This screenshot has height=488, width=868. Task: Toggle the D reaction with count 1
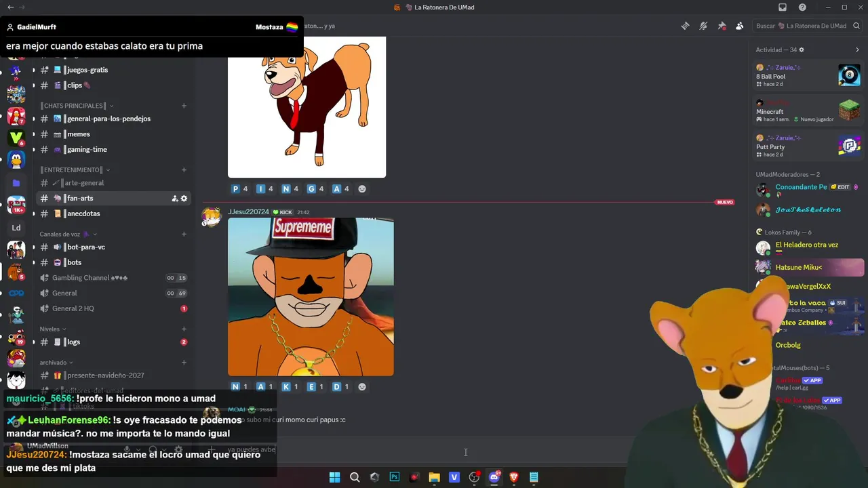click(340, 387)
